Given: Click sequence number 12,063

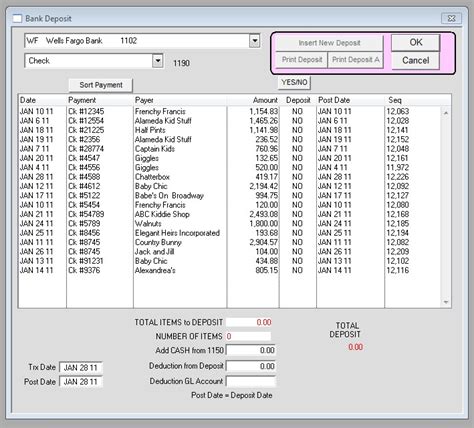Looking at the screenshot, I should click(x=398, y=111).
